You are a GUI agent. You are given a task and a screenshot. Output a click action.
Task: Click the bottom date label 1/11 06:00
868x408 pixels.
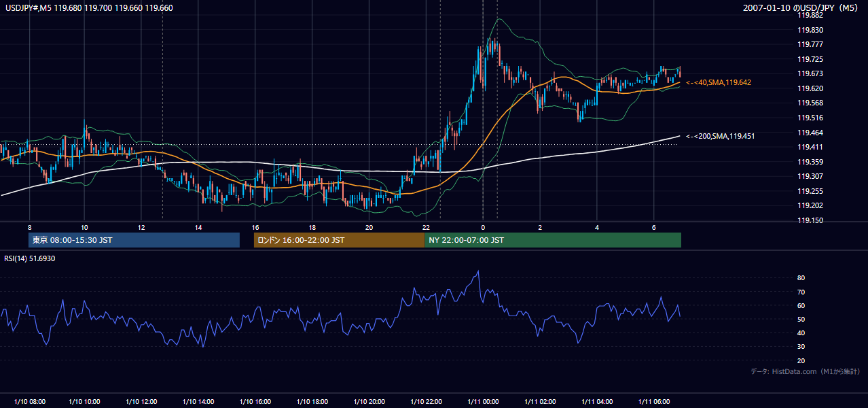click(654, 401)
